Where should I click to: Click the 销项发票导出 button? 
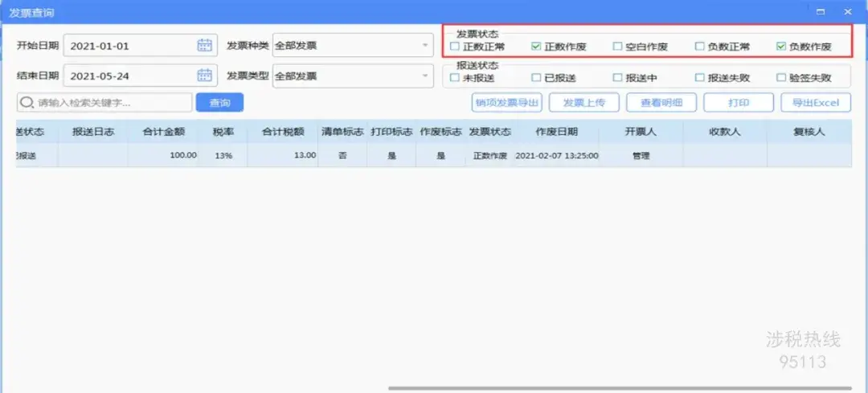506,102
